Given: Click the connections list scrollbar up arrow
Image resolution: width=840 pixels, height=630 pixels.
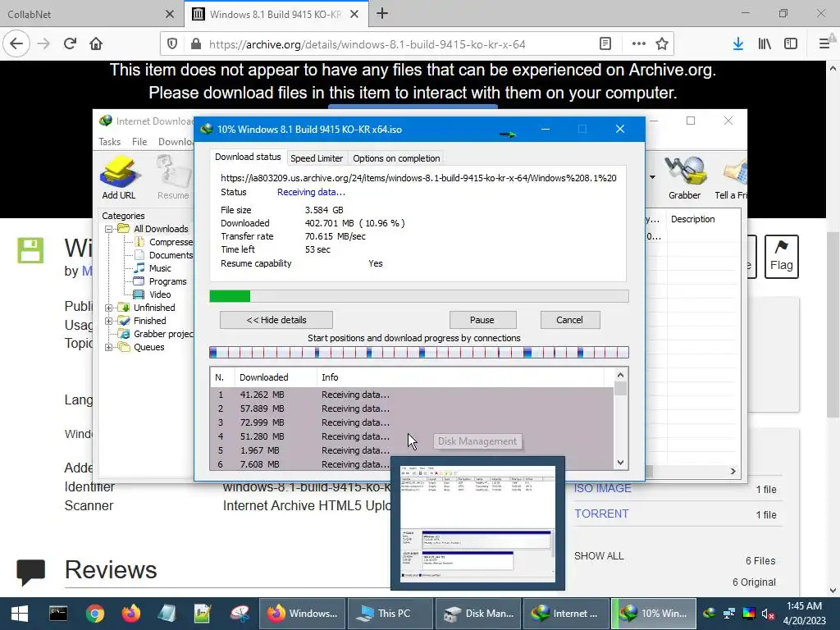Looking at the screenshot, I should coord(620,375).
